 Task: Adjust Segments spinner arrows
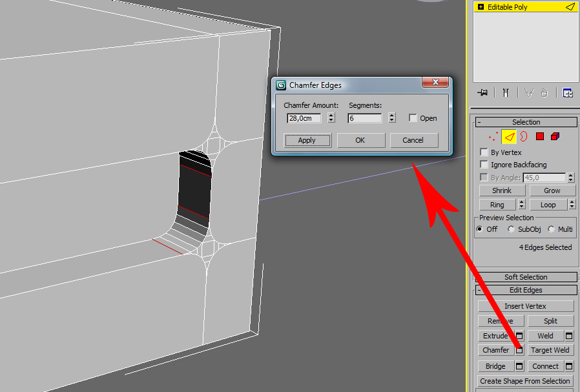(x=392, y=118)
